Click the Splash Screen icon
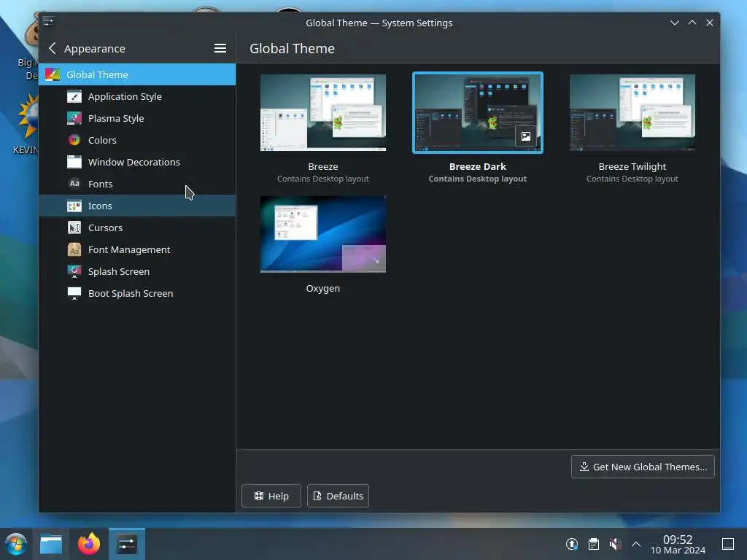 pyautogui.click(x=74, y=271)
